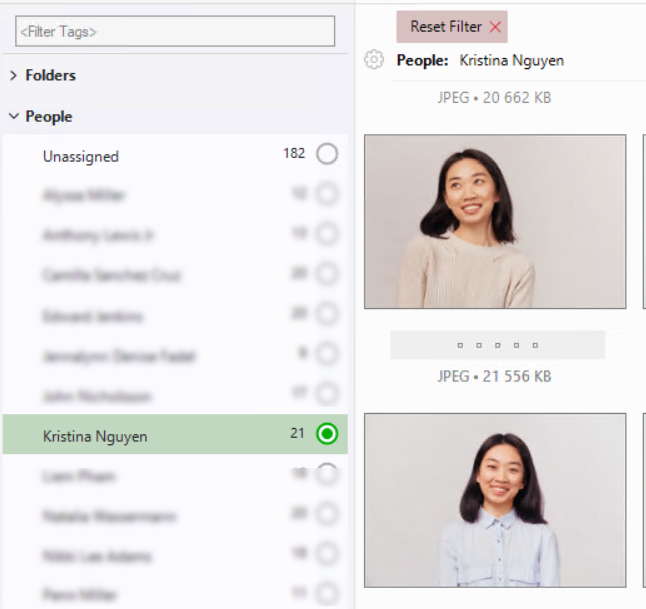Open the photo of woman in cream sweater
This screenshot has height=609, width=646.
pyautogui.click(x=495, y=222)
